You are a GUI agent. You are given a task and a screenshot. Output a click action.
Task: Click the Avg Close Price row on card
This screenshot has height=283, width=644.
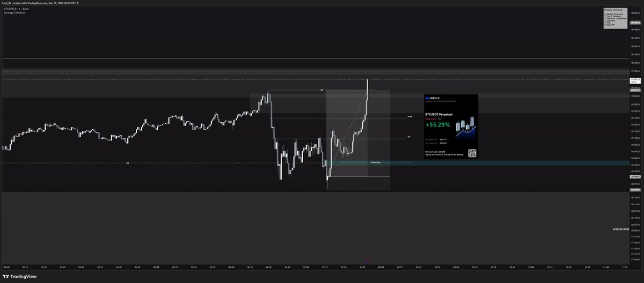(x=436, y=143)
